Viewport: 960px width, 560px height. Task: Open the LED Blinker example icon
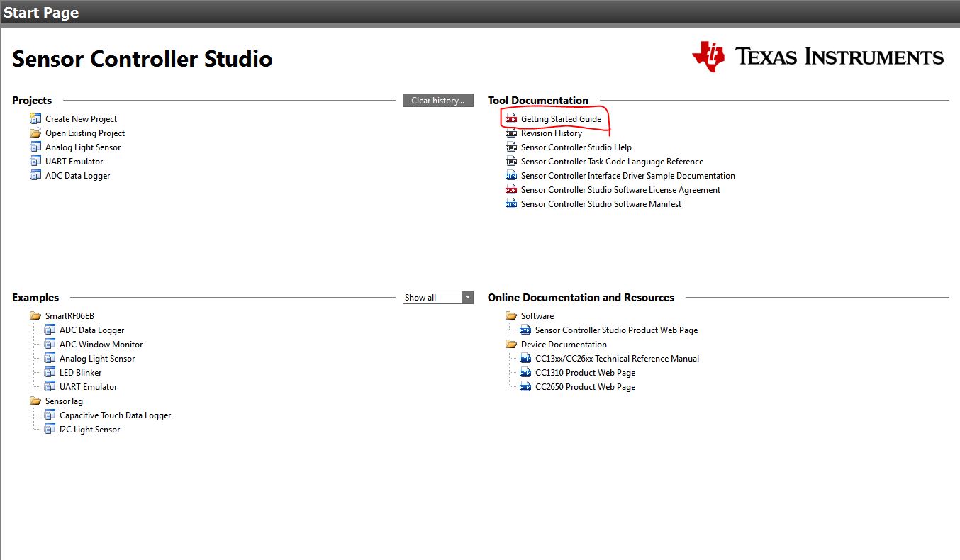50,372
